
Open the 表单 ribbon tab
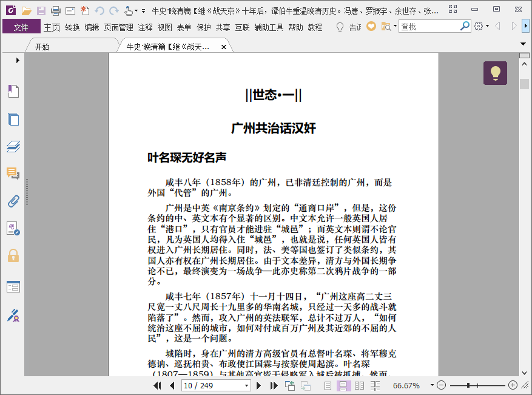pyautogui.click(x=184, y=27)
